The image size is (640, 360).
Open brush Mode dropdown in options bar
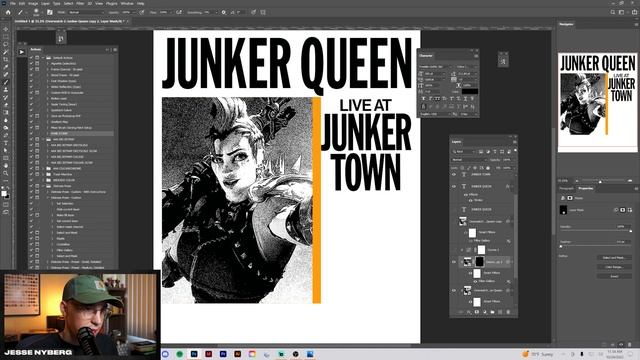point(85,12)
